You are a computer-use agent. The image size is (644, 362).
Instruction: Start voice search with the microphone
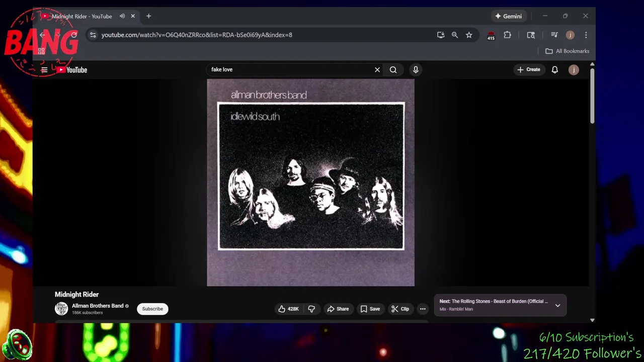pos(416,70)
